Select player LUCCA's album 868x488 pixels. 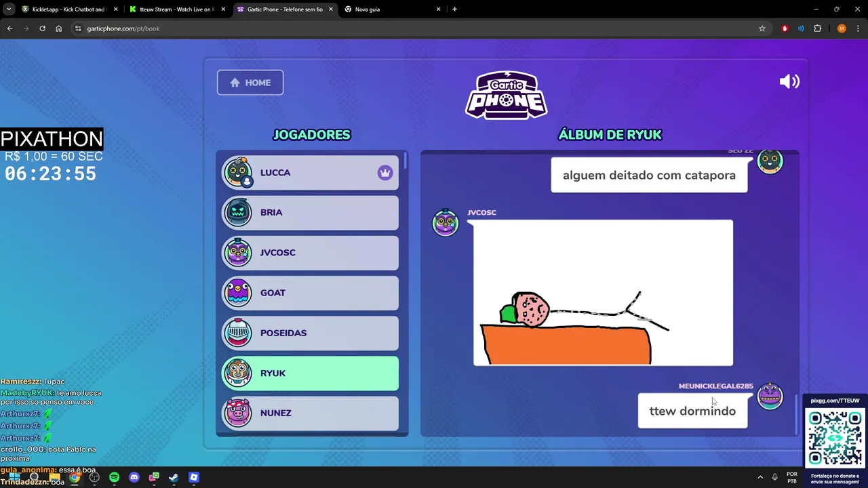pyautogui.click(x=311, y=173)
